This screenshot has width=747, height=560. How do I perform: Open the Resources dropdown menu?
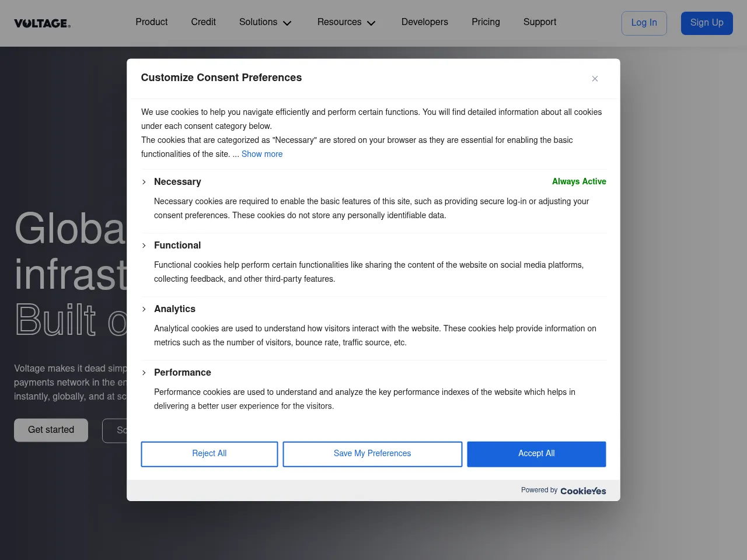click(346, 22)
